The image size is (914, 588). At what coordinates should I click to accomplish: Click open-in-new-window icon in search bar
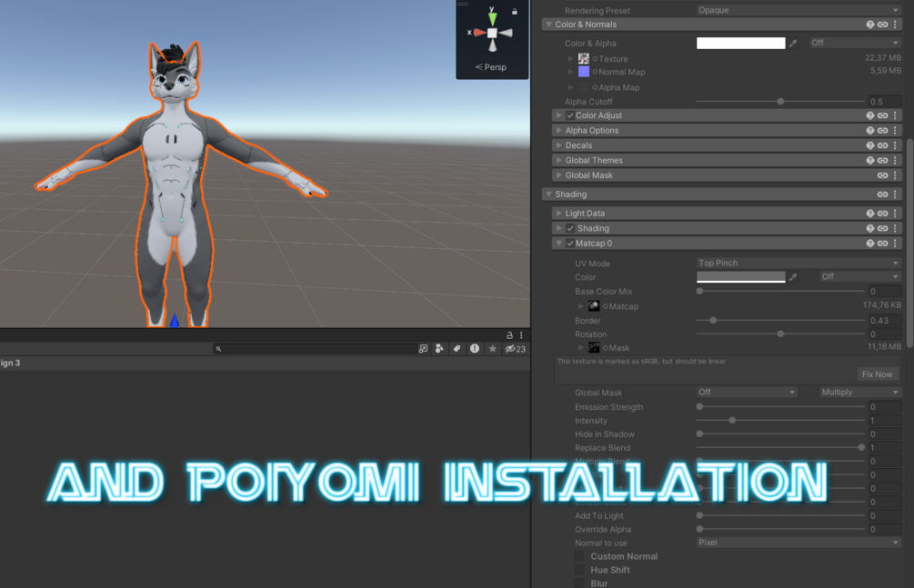pyautogui.click(x=423, y=348)
